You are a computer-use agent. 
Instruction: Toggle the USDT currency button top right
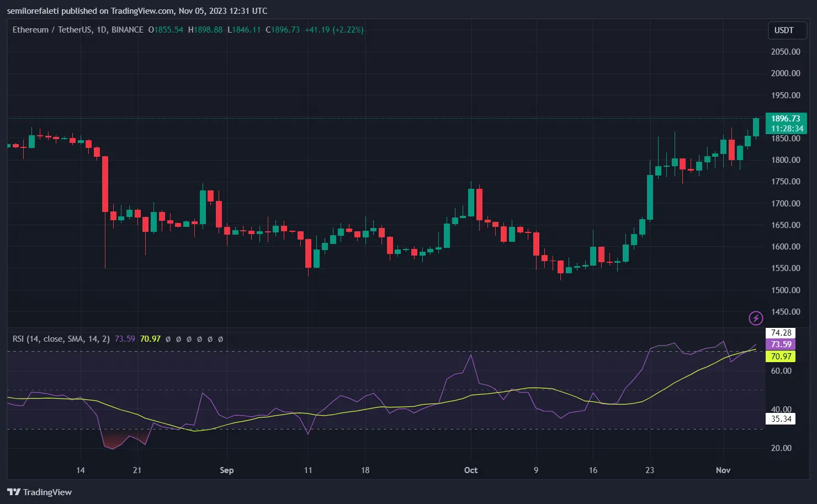pos(787,30)
